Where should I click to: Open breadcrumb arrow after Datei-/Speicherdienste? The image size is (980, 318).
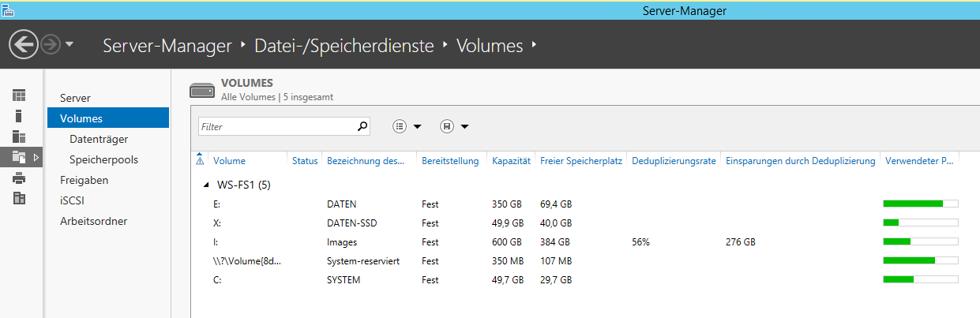coord(445,45)
